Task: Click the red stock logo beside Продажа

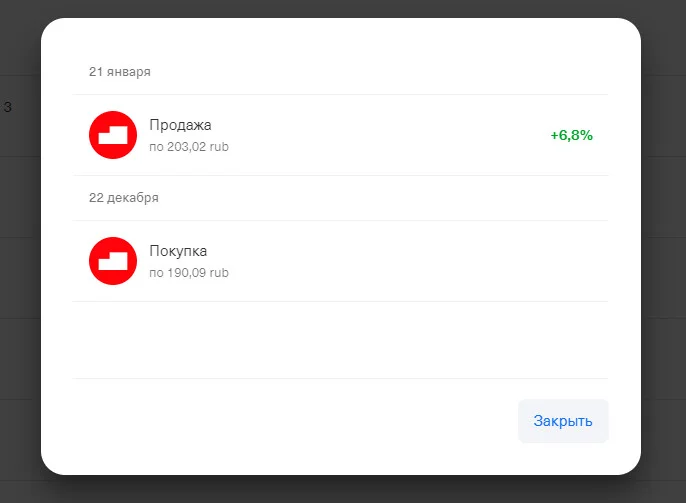Action: point(113,135)
